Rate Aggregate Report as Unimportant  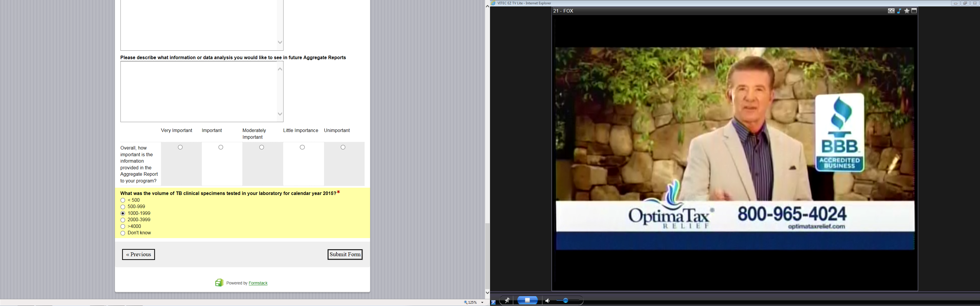[343, 147]
